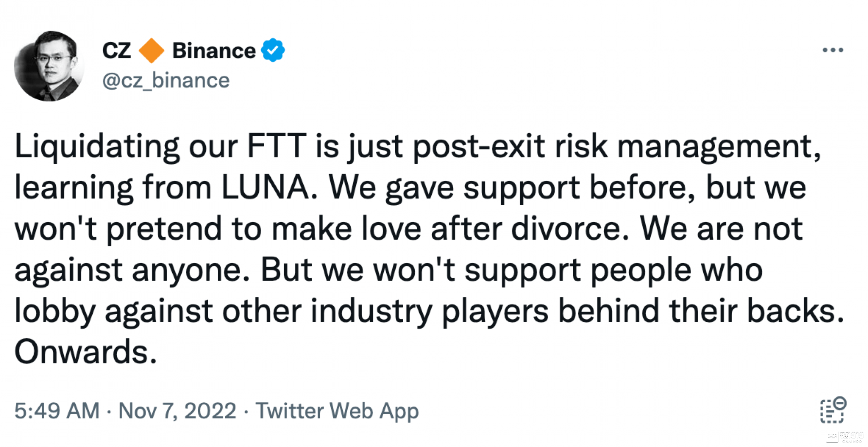
Task: Open CZ's profile picture
Action: [49, 66]
